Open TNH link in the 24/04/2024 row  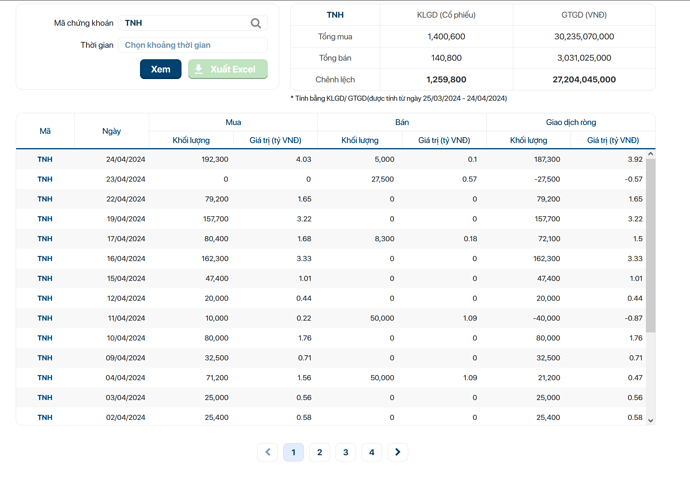45,159
